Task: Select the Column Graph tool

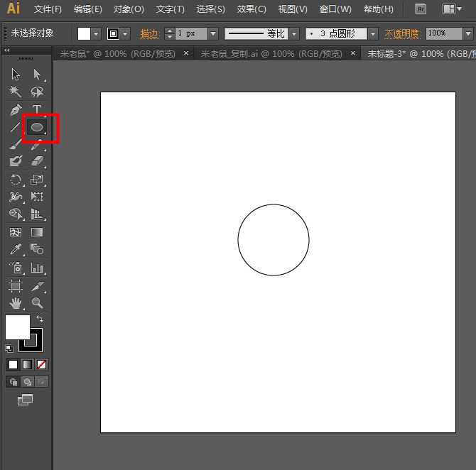Action: click(x=37, y=268)
